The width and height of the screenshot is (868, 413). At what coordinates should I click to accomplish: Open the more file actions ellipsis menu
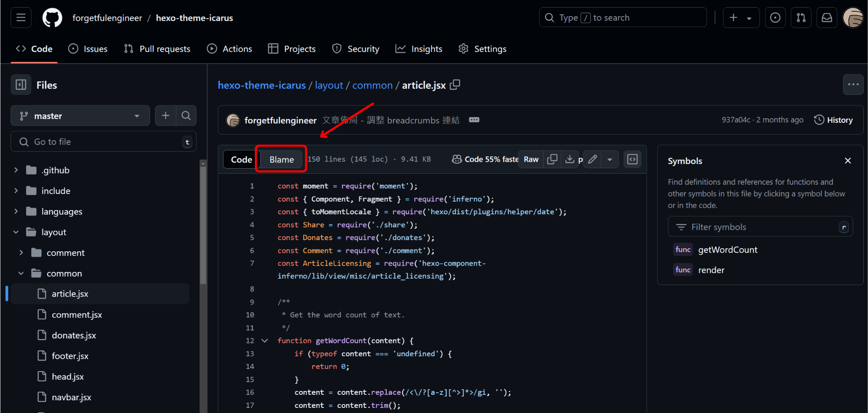853,85
